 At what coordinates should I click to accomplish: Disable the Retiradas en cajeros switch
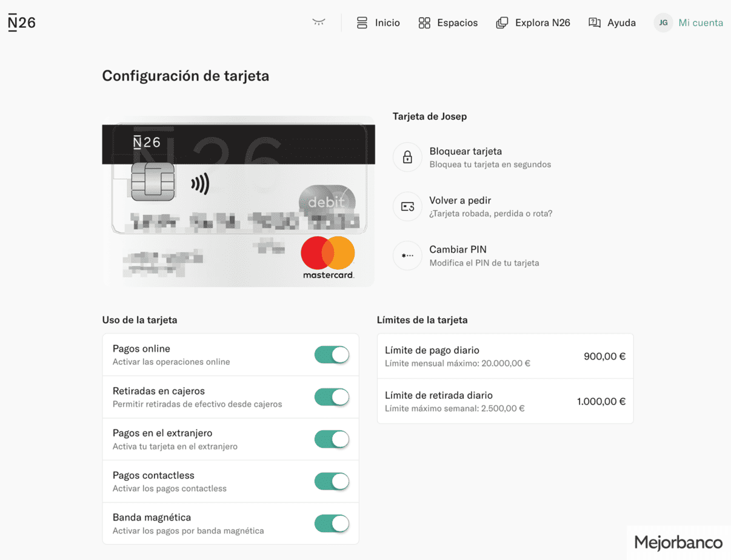click(332, 397)
